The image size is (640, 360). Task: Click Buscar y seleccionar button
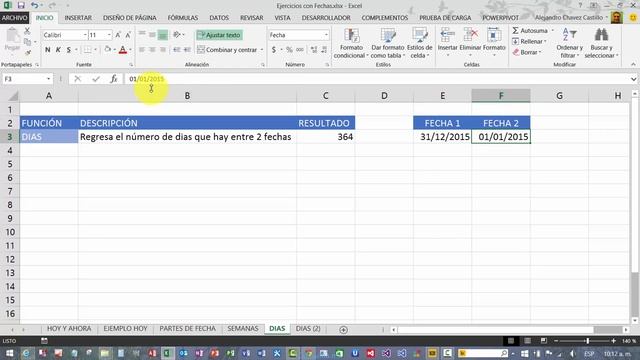pos(601,44)
